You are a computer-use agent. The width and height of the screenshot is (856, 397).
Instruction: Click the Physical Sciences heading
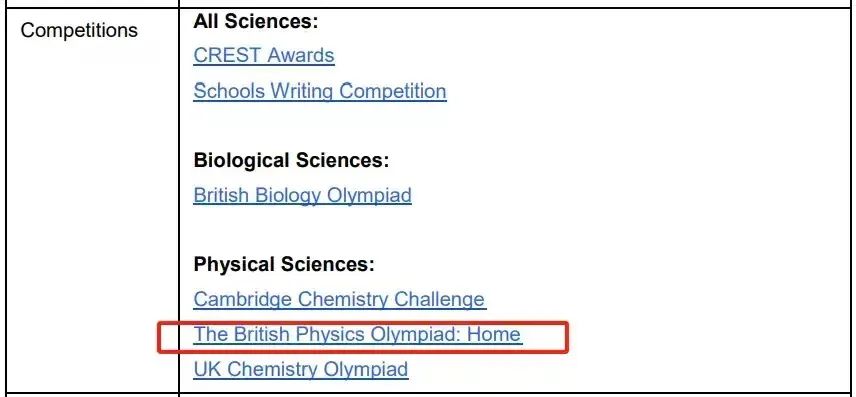[x=284, y=264]
